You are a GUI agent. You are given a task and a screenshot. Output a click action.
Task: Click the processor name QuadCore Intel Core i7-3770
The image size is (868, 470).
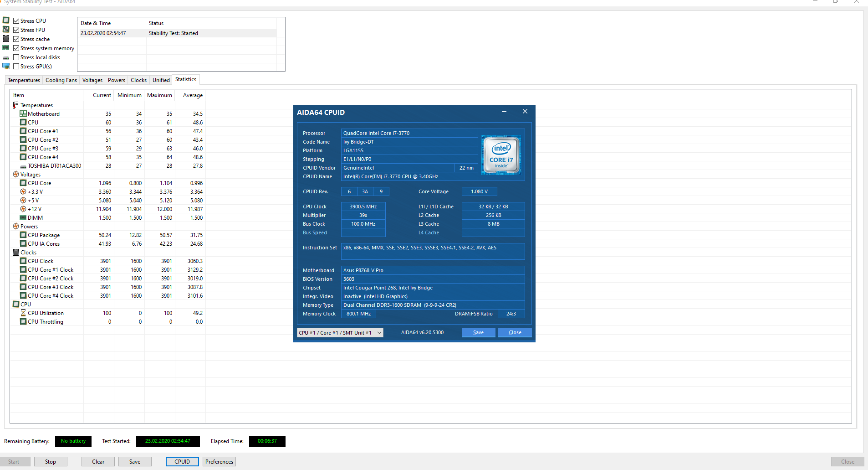point(409,133)
